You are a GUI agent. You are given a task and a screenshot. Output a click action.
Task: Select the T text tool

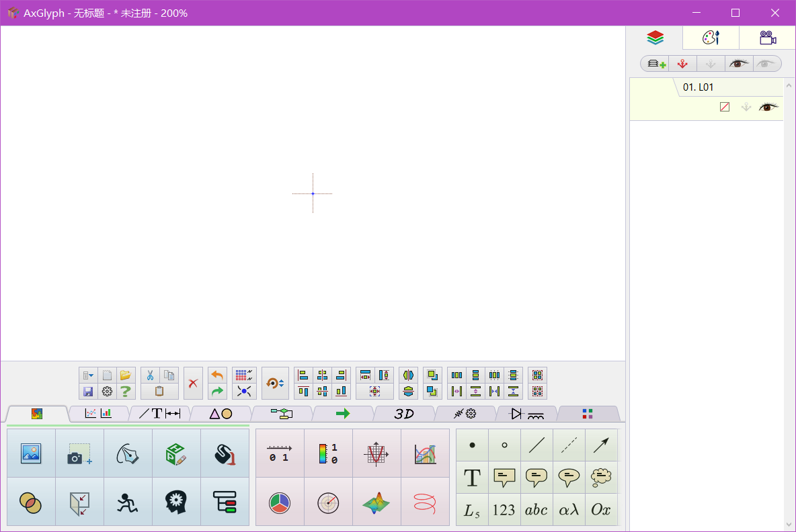(472, 477)
